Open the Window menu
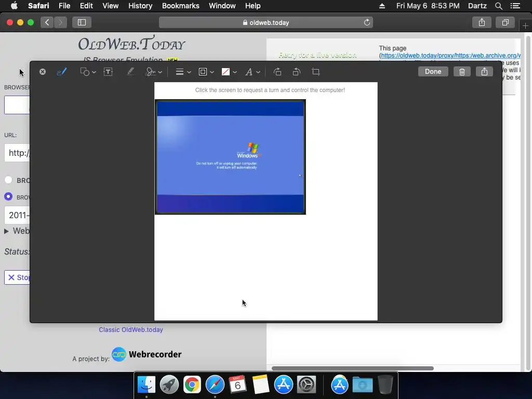This screenshot has width=532, height=399. [222, 6]
